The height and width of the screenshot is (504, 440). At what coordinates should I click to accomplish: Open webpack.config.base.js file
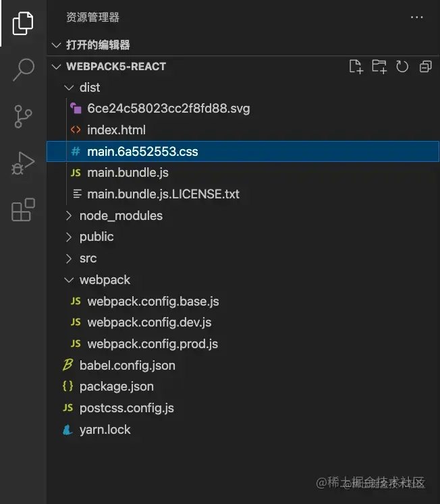click(153, 301)
